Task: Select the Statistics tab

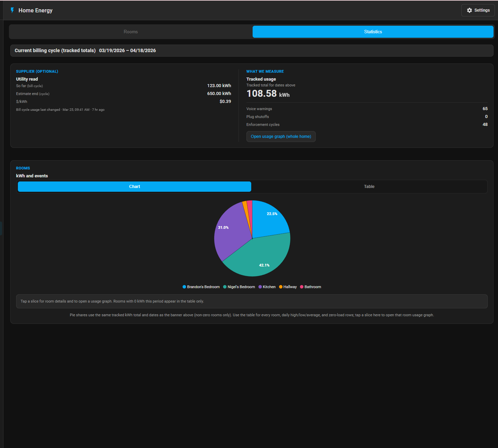Action: pos(373,32)
